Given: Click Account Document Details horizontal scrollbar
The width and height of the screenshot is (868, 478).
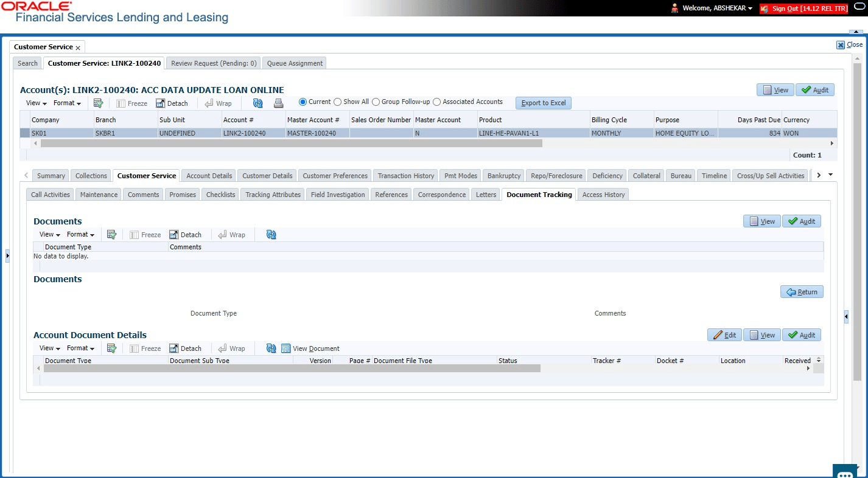Looking at the screenshot, I should coord(292,369).
